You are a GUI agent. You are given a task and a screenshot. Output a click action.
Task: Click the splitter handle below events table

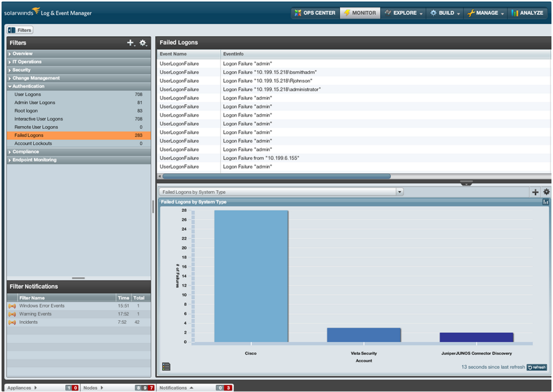tap(466, 183)
